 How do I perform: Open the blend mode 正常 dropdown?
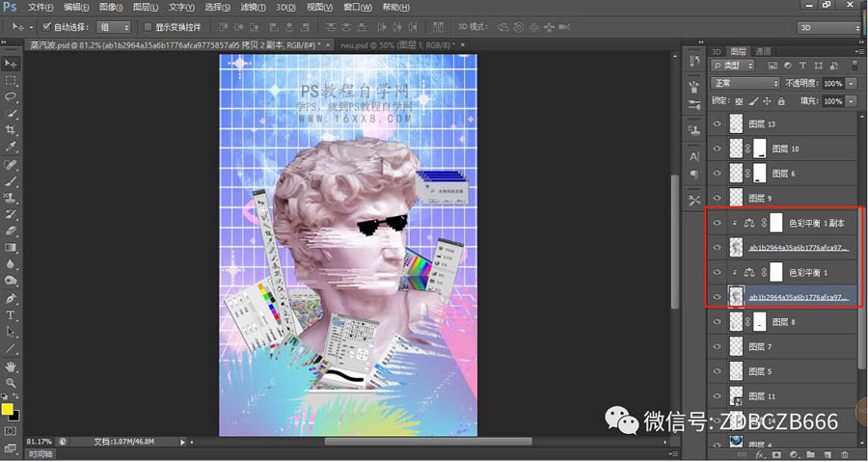pos(746,84)
